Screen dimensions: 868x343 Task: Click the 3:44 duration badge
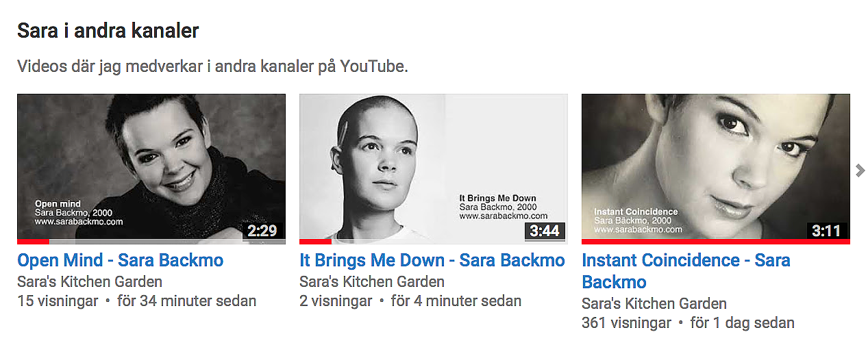545,231
